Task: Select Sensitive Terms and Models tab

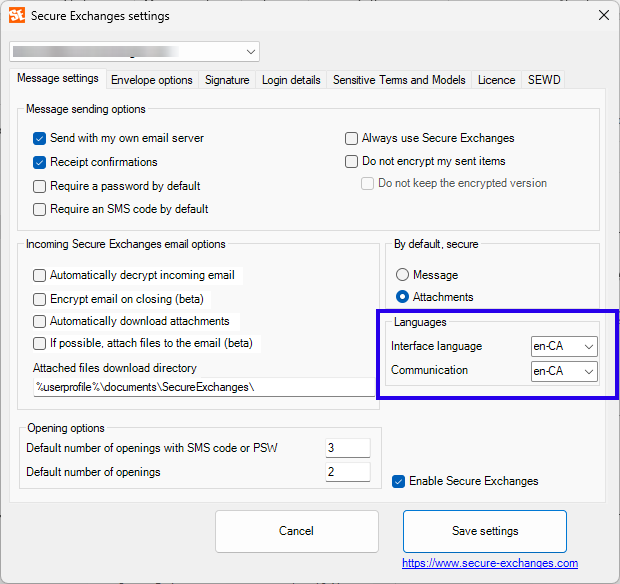Action: [399, 80]
